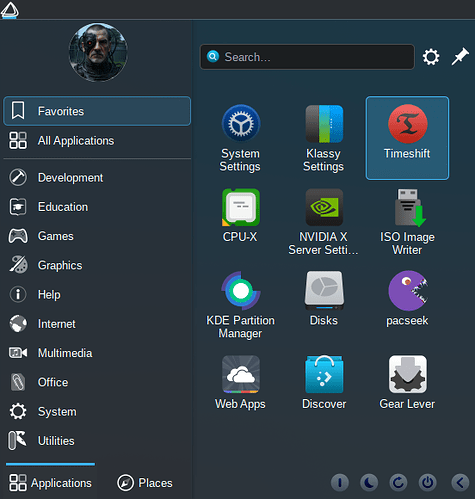Viewport: 475px width, 499px height.
Task: Open the Timeshift app
Action: pos(407,138)
